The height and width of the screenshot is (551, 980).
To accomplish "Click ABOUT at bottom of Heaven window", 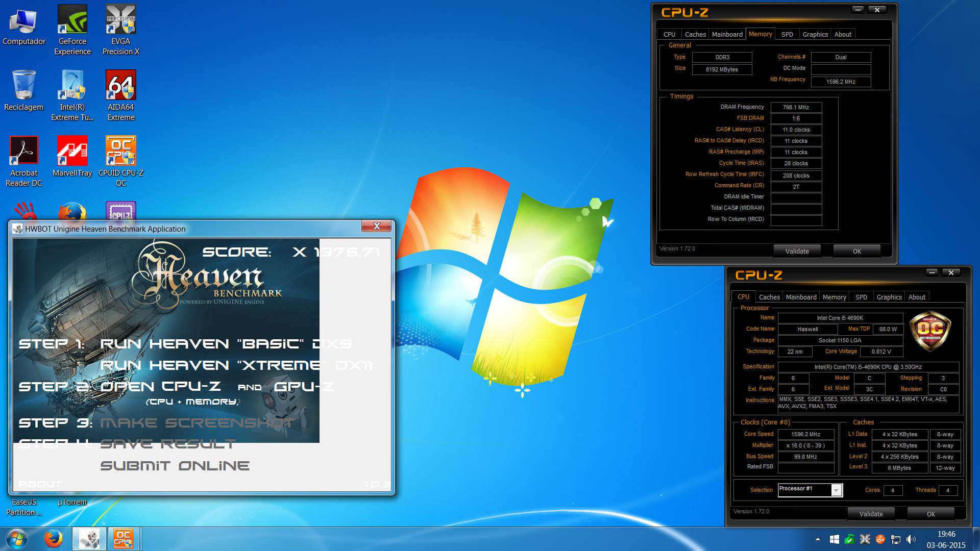I will (40, 484).
